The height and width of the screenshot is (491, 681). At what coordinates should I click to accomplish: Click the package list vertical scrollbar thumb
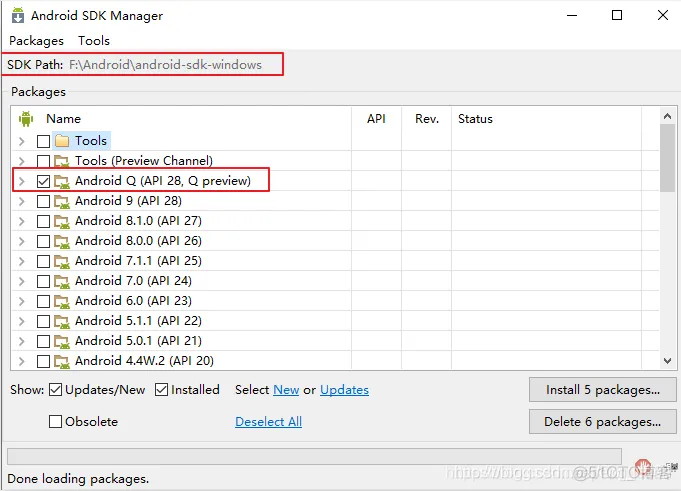point(667,158)
